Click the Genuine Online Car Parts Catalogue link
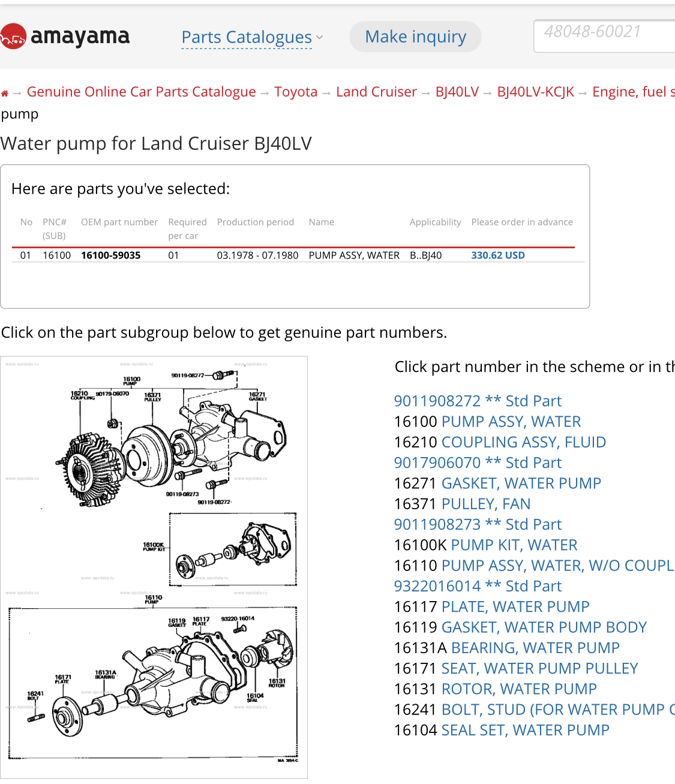Image resolution: width=675 pixels, height=784 pixels. click(x=142, y=92)
